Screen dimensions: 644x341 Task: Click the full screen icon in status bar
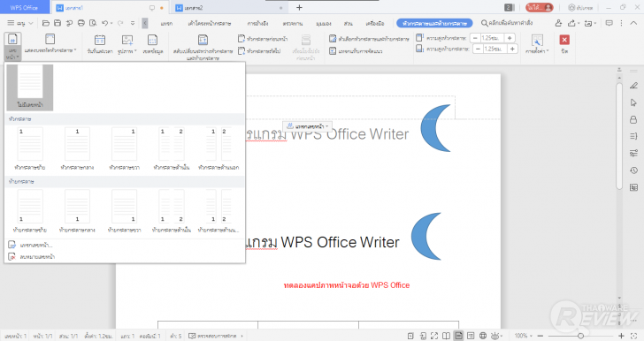434,336
